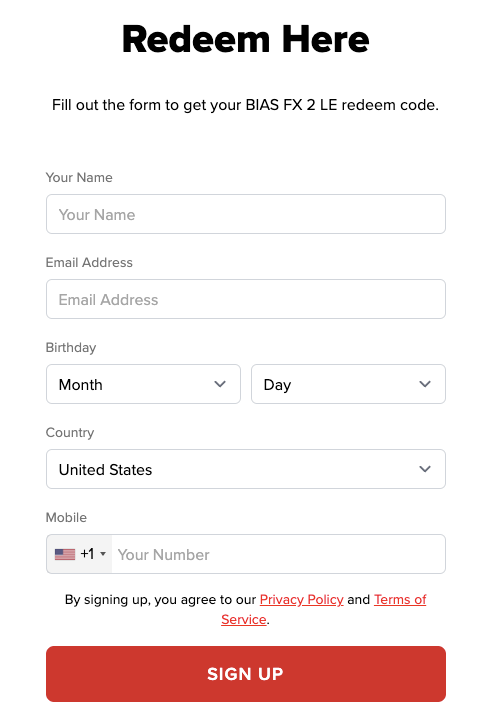Click the chevron in the United States dropdown
Screen dimensions: 494x716
click(x=425, y=469)
